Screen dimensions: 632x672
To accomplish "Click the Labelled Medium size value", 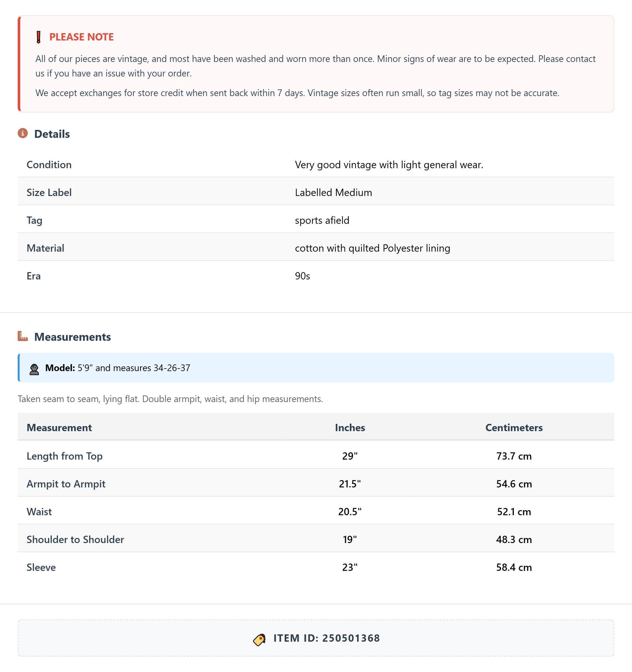I will (333, 192).
